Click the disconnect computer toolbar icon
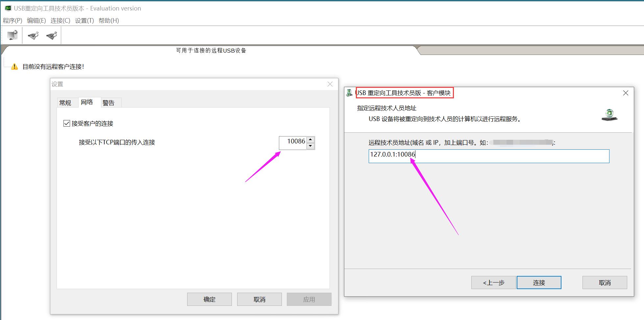The image size is (644, 320). tap(12, 35)
